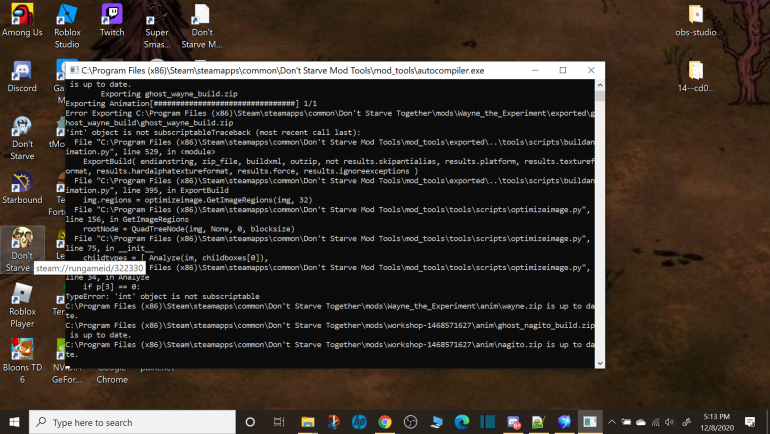The width and height of the screenshot is (770, 434).
Task: Click the taskbar search box
Action: point(130,422)
